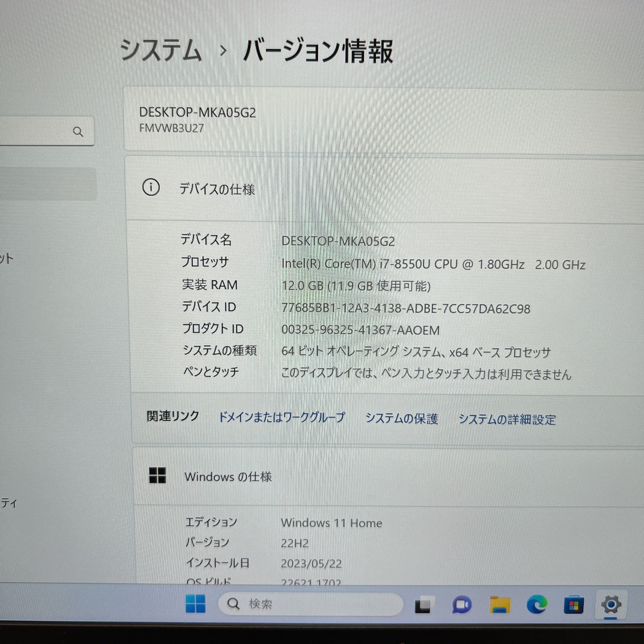Click the バージョン情報 page title
The width and height of the screenshot is (644, 644).
[318, 51]
